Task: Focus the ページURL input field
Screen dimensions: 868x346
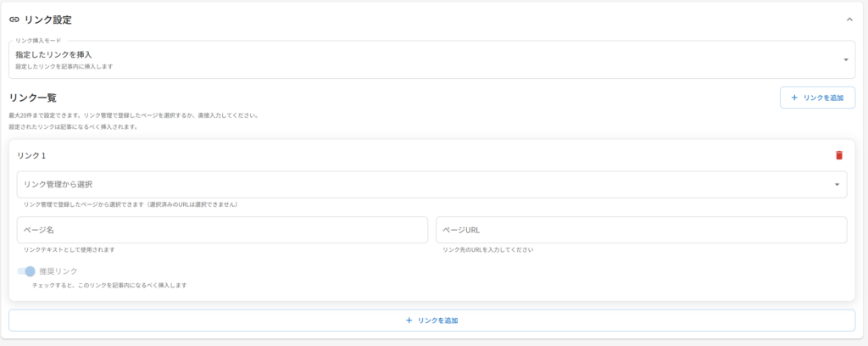Action: 641,230
